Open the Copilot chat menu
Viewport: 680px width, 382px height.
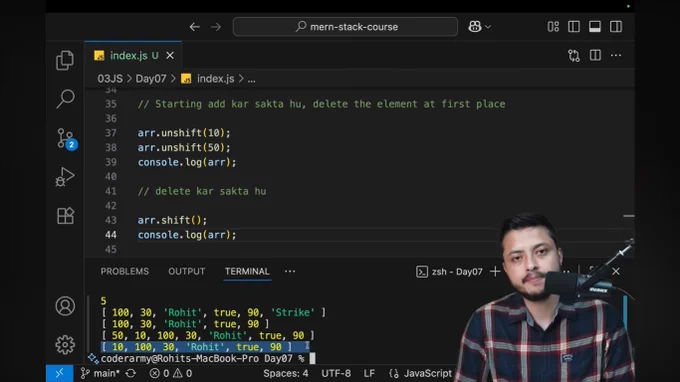(479, 26)
